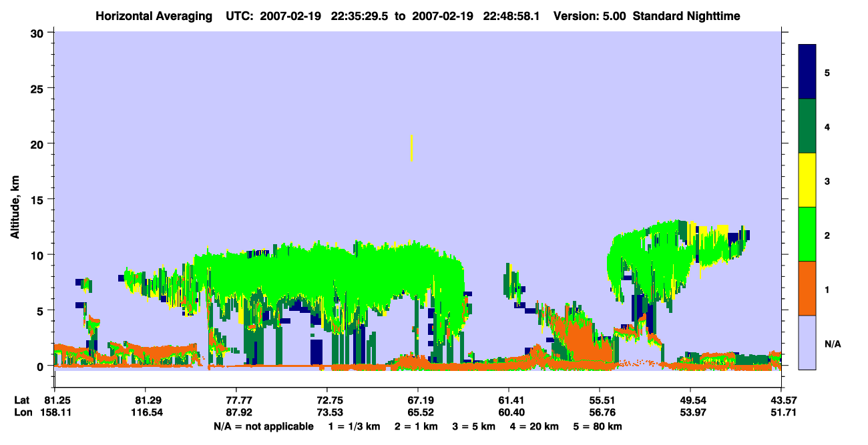Click legend text 'N/A = not applicable'
868x445 pixels.
click(263, 426)
